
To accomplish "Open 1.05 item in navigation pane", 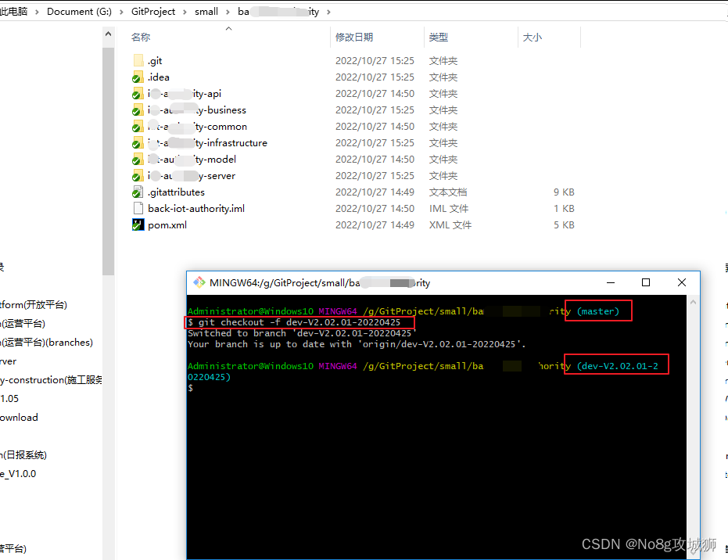I will click(x=9, y=398).
